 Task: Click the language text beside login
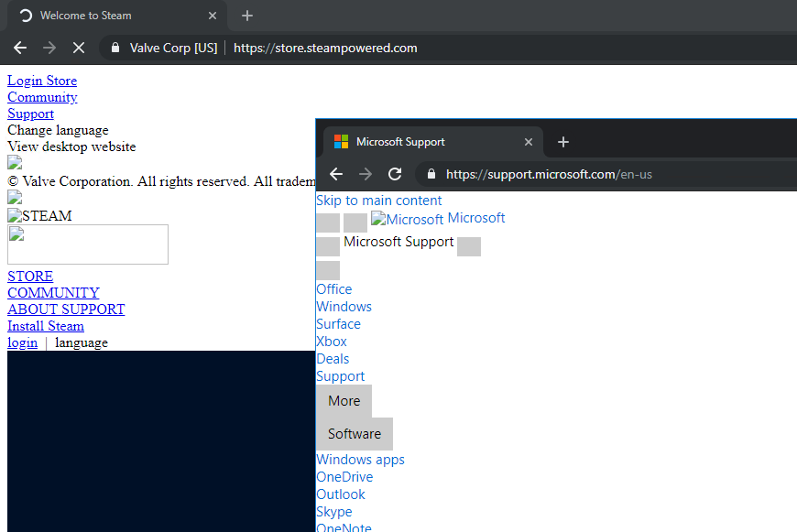coord(82,343)
